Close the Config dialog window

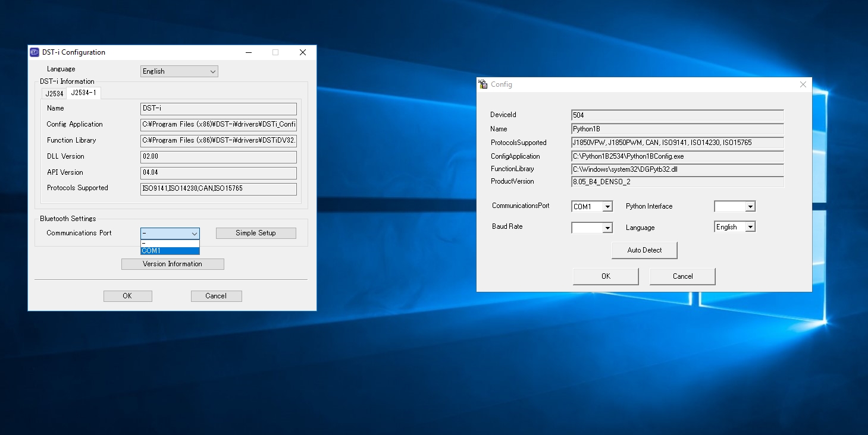pos(803,84)
